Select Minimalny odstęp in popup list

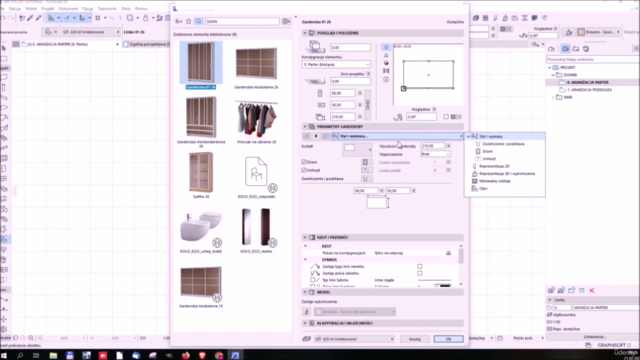[x=494, y=181]
